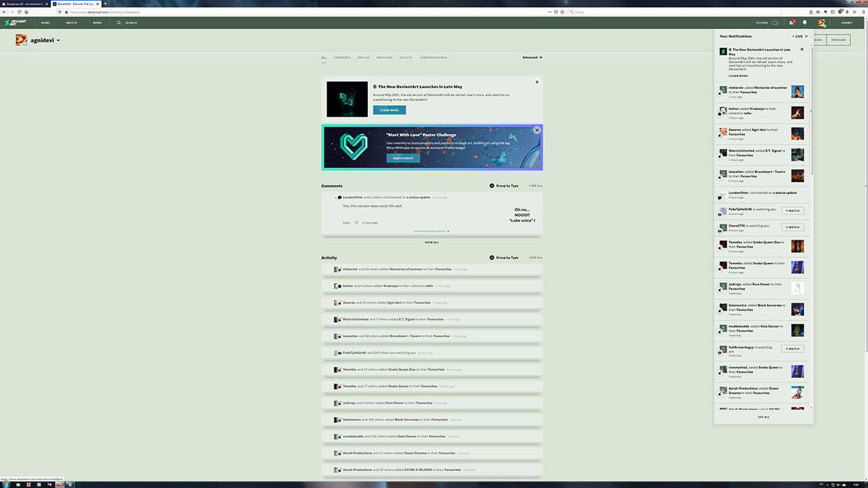Screen dimensions: 868x488
Task: Open the Jedirajs Pure flower activity row
Action: point(432,404)
